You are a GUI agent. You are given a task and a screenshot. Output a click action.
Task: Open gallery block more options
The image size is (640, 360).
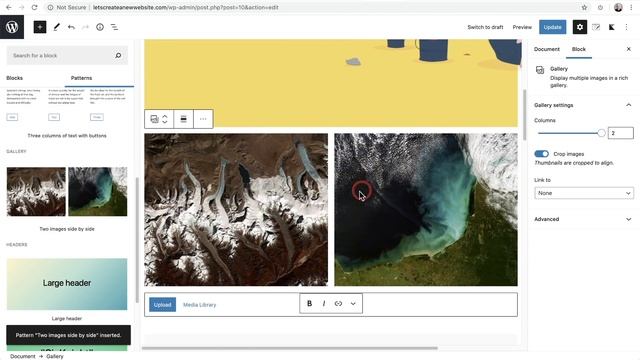coord(203,119)
